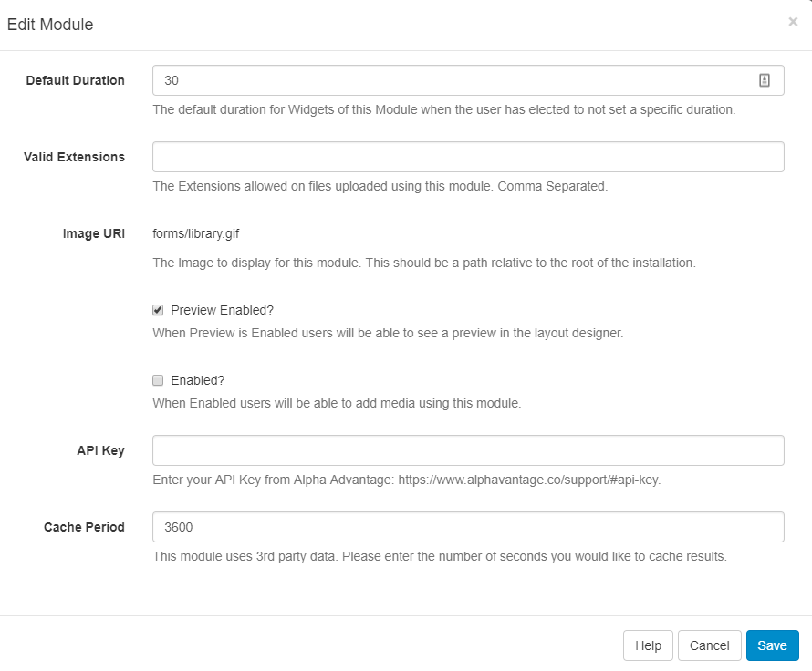Uncheck the Preview Enabled checkbox
The image size is (812, 671).
click(158, 310)
